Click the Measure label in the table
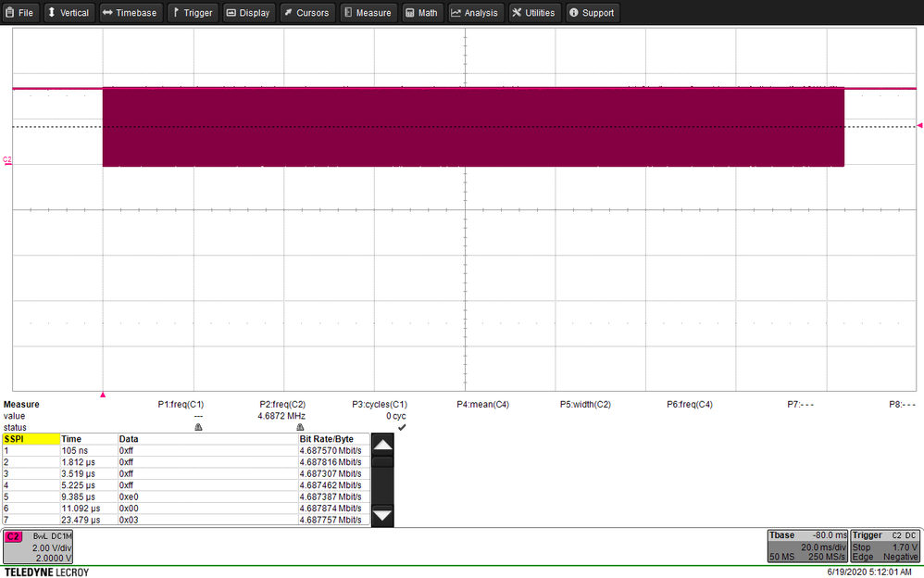 (x=21, y=405)
